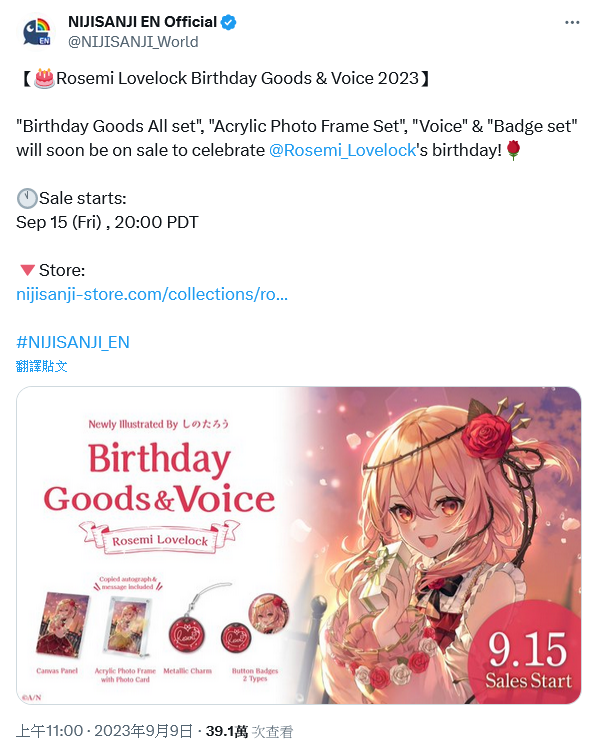598x756 pixels.
Task: Open the #NIJISANJI_EN hashtag
Action: point(73,342)
